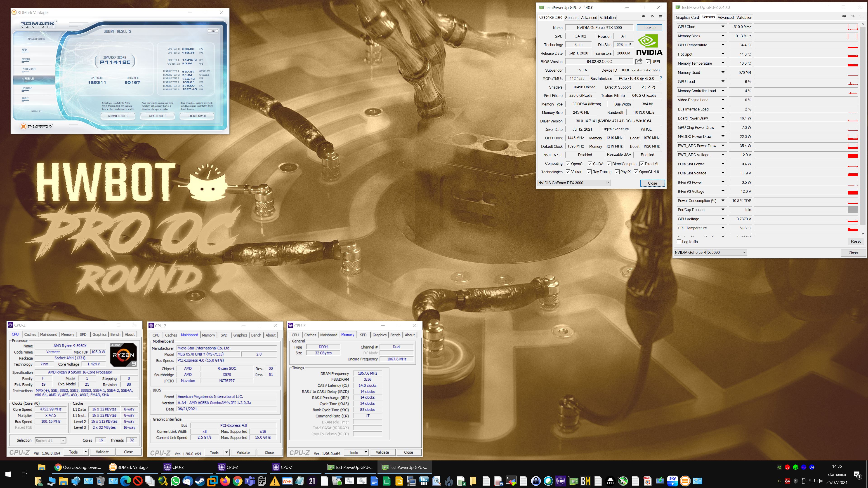Toggle the OpenCL checkbox

click(568, 164)
